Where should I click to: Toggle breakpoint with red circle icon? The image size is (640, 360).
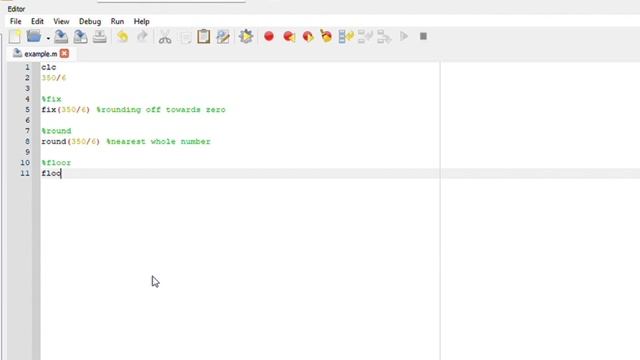click(x=269, y=36)
